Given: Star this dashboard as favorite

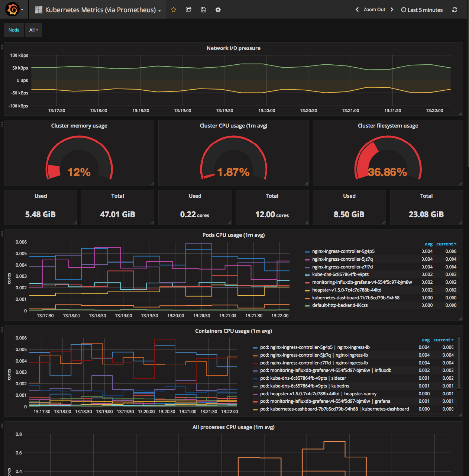Looking at the screenshot, I should pos(174,10).
